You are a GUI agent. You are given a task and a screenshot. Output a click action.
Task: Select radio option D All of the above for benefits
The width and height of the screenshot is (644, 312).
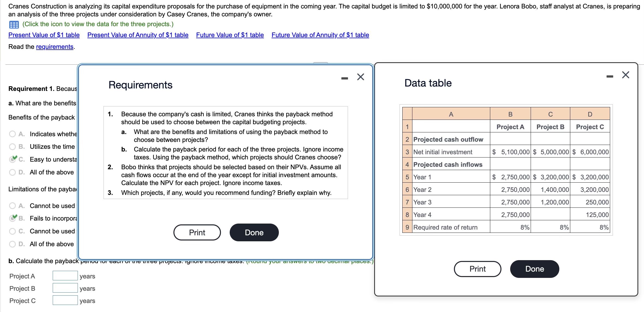point(12,172)
